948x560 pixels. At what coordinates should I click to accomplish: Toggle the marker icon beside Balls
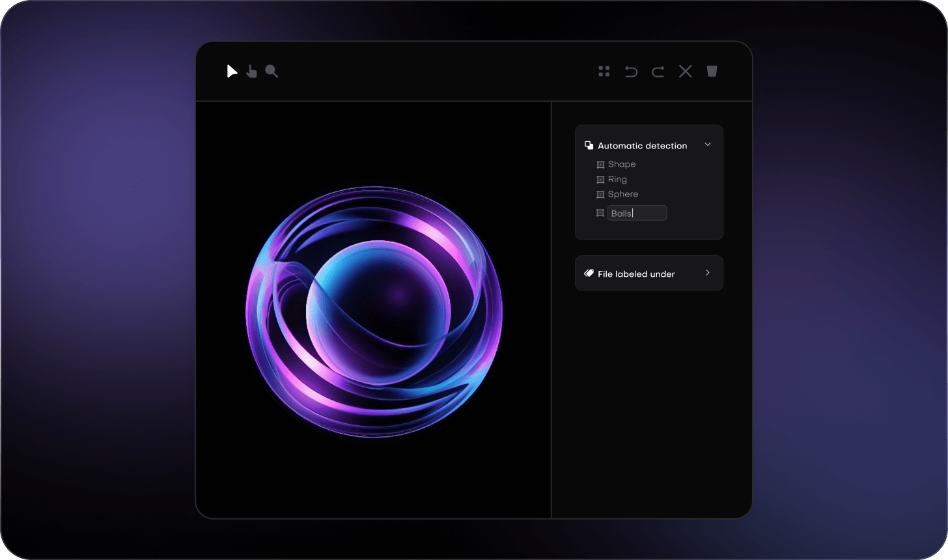[600, 212]
